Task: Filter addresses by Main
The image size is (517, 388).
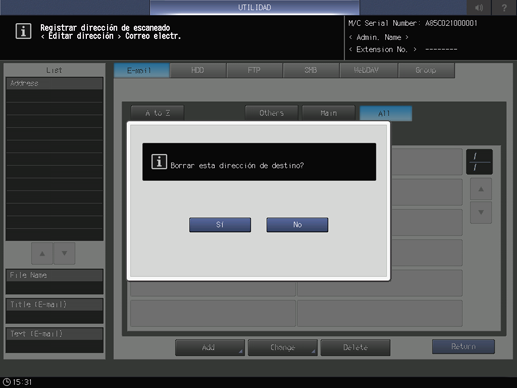Action: click(x=329, y=113)
